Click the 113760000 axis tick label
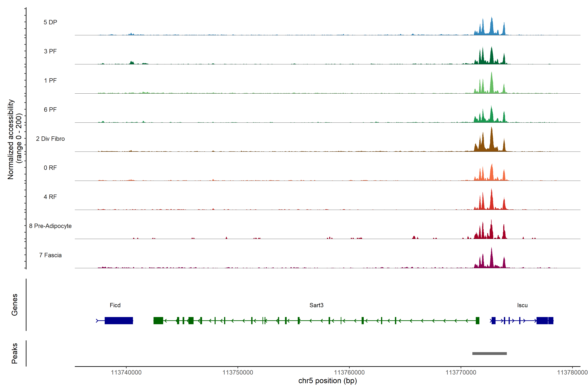588x392 pixels. [349, 373]
